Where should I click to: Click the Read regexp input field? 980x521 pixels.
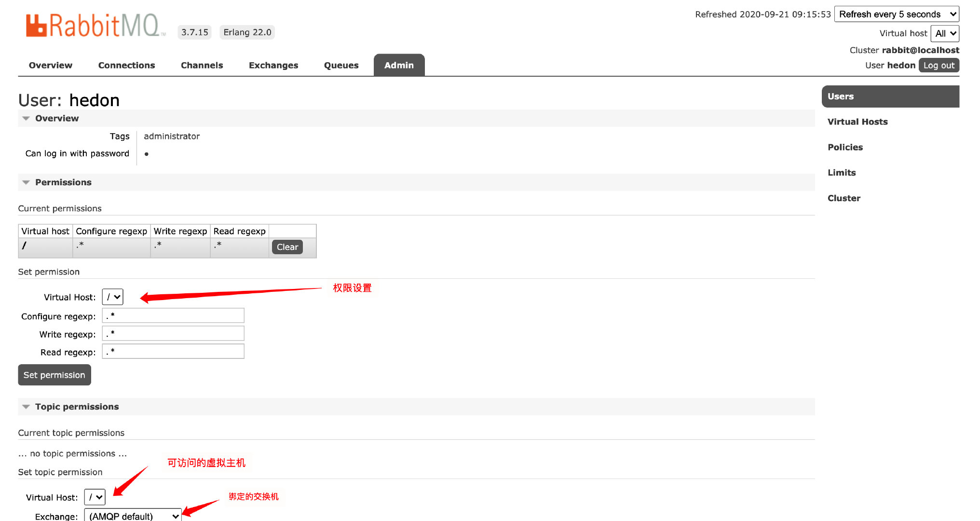[173, 352]
